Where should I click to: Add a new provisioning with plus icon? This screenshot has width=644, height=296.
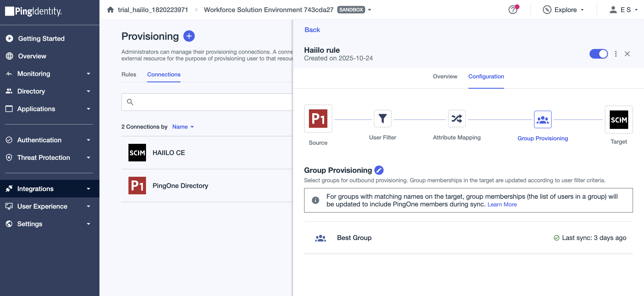[x=189, y=36]
